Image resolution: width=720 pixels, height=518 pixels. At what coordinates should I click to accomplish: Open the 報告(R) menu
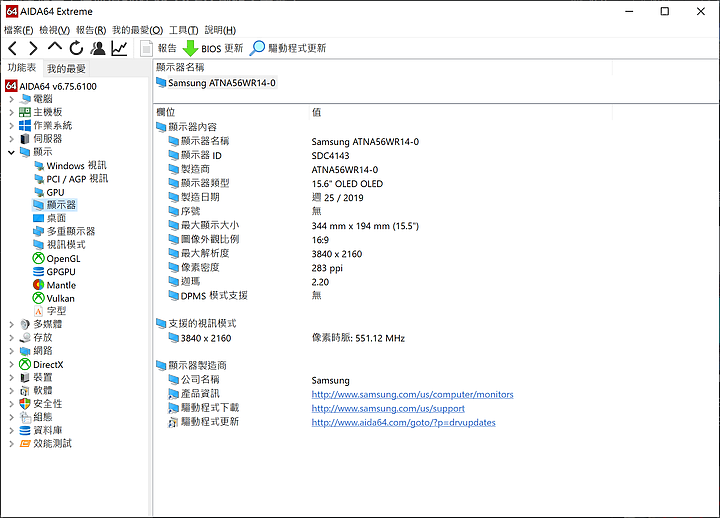coord(91,30)
